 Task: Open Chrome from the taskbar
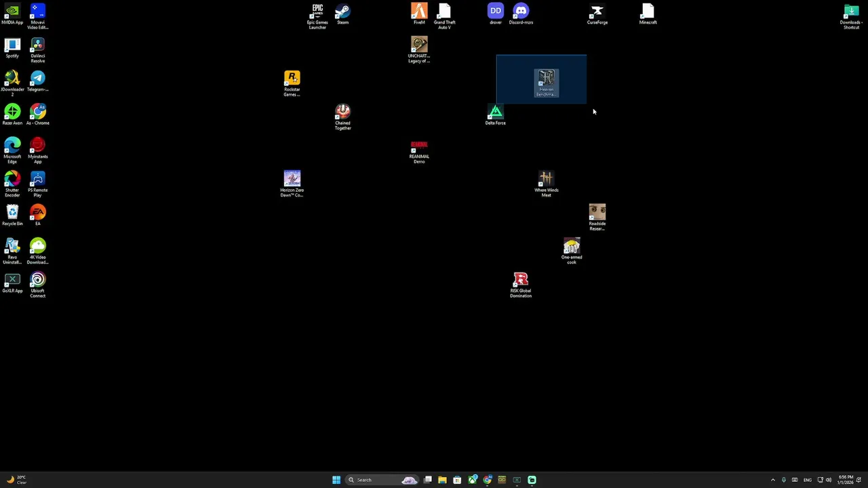click(487, 480)
